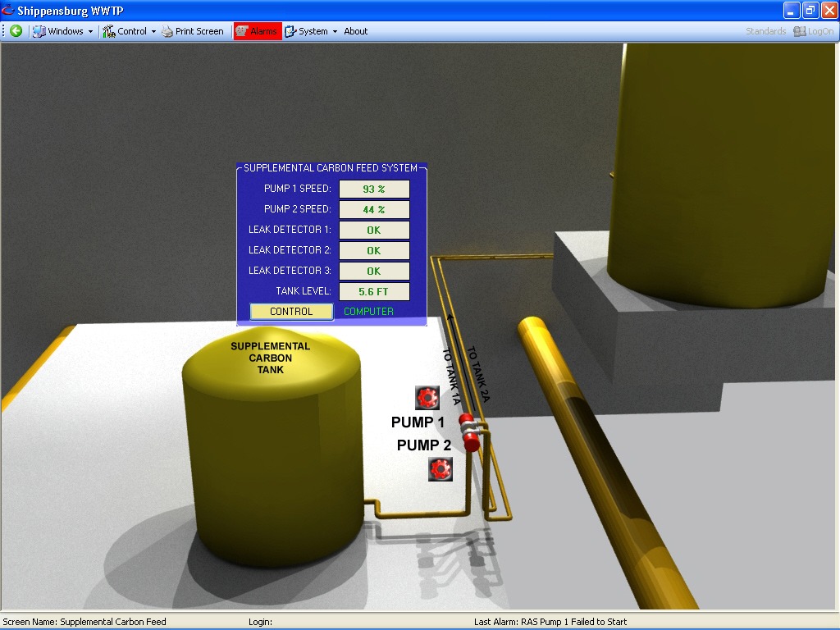Click the COMPUTER mode label
Viewport: 840px width, 630px height.
[368, 312]
